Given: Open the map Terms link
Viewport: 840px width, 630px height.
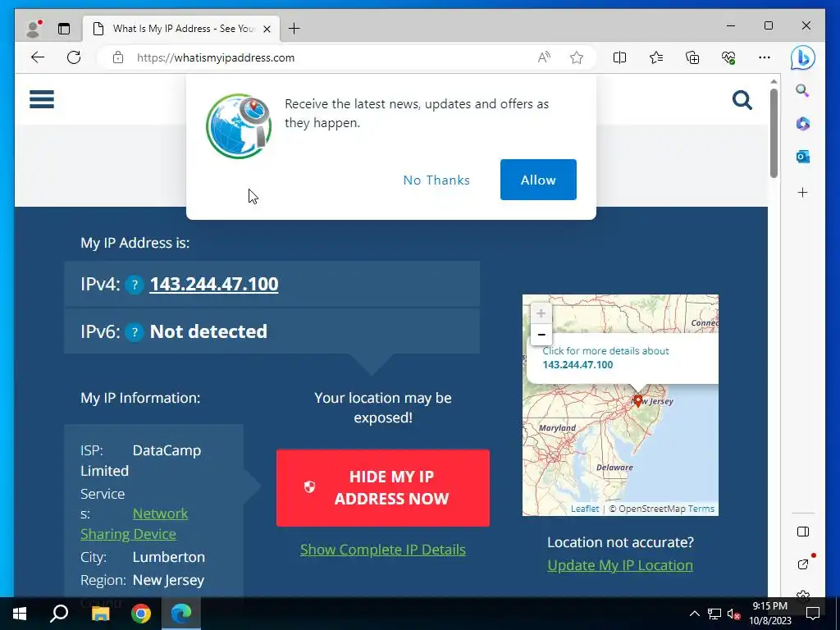Looking at the screenshot, I should (701, 509).
